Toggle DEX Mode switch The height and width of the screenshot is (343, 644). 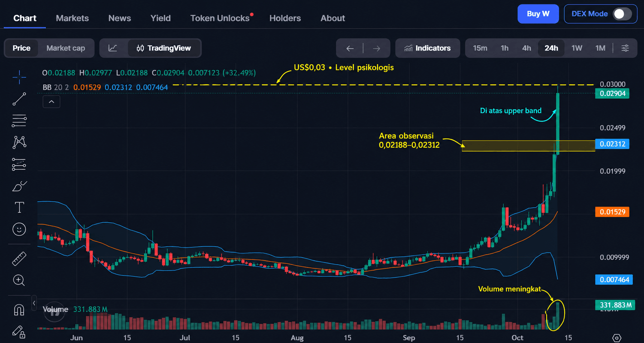(622, 14)
